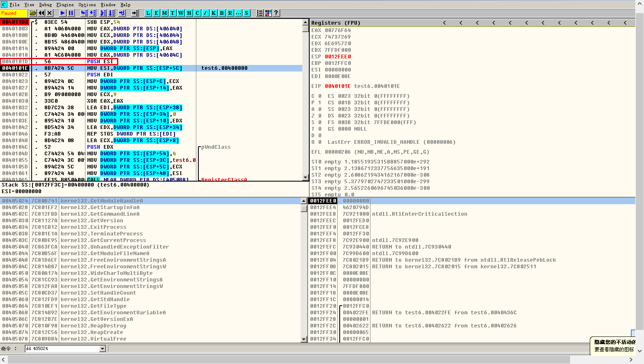The width and height of the screenshot is (644, 364).
Task: Select stack row ntdll.RtlEnterCriticalSection
Action: [x=472, y=214]
